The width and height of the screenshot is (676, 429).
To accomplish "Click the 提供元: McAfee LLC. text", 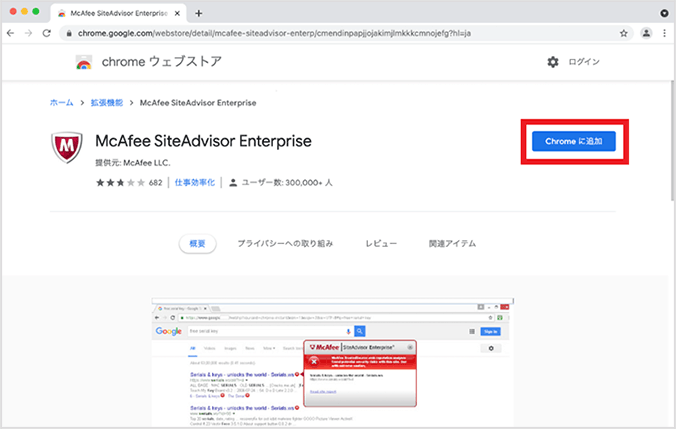I will click(133, 163).
